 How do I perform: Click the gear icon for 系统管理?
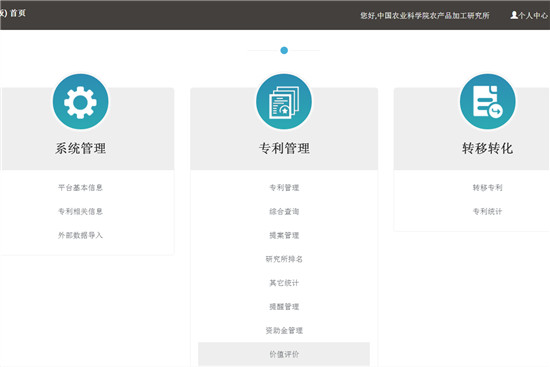coord(80,102)
